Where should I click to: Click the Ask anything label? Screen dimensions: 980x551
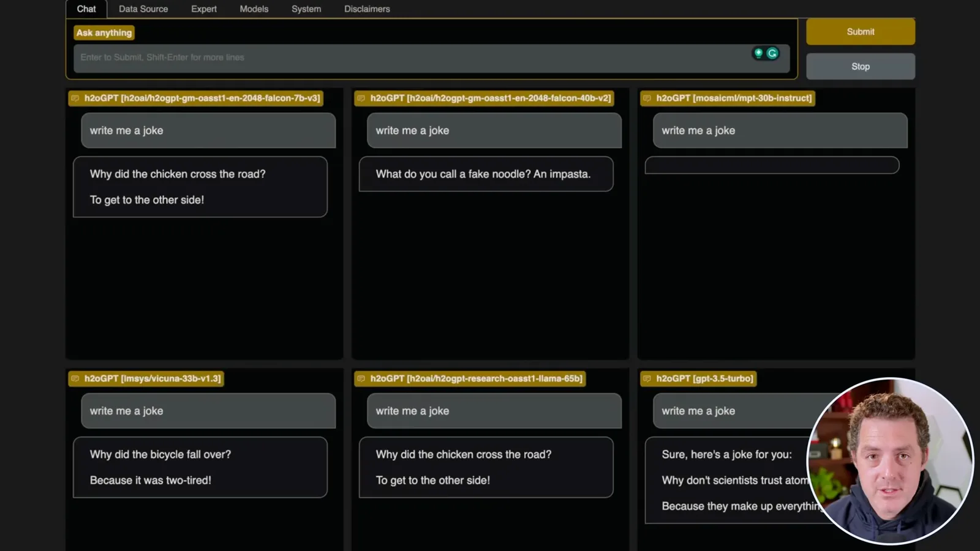click(x=104, y=32)
